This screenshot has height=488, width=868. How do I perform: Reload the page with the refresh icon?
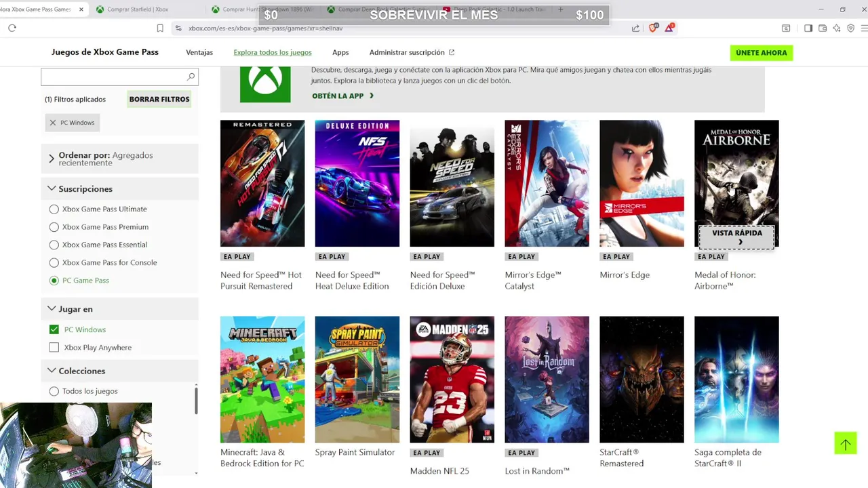[x=12, y=28]
